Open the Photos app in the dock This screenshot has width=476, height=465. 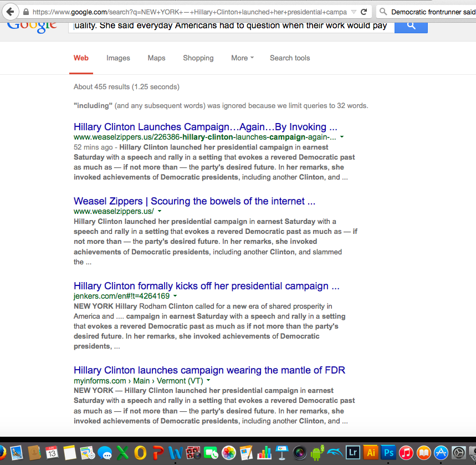(x=229, y=453)
